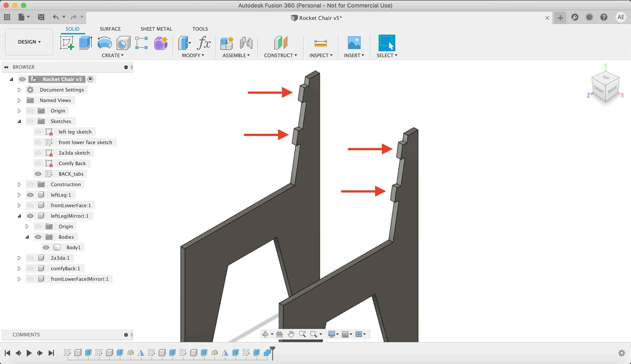
Task: Switch to the TOOLS tab
Action: [x=200, y=29]
